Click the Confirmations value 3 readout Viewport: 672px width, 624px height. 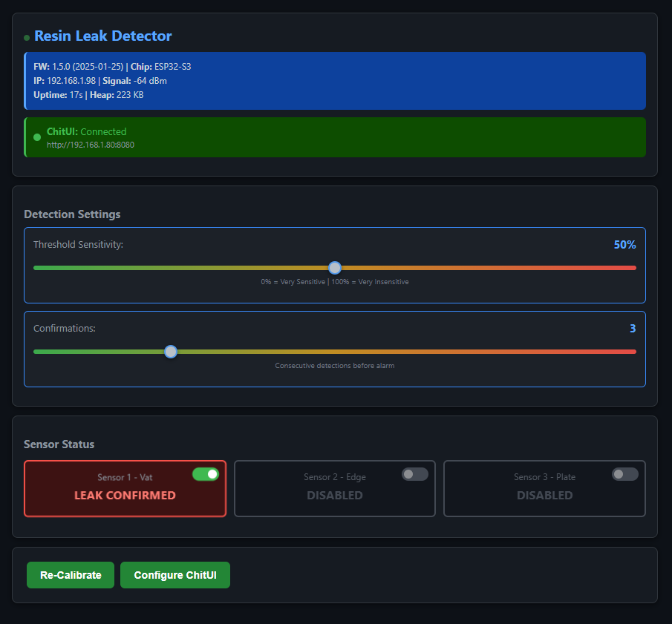point(633,329)
